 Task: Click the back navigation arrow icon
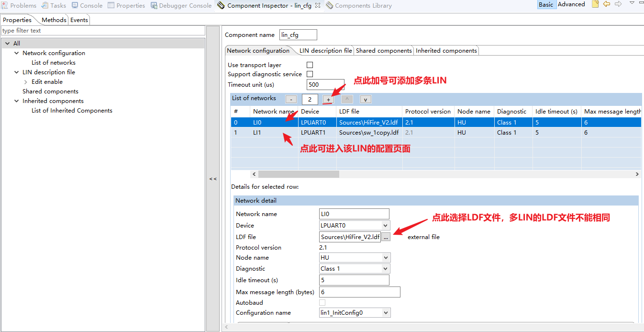607,4
